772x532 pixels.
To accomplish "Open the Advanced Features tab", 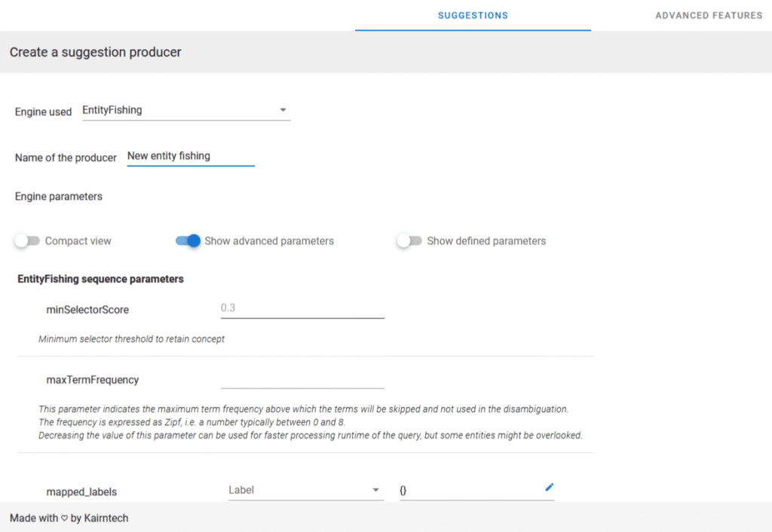I will (708, 15).
